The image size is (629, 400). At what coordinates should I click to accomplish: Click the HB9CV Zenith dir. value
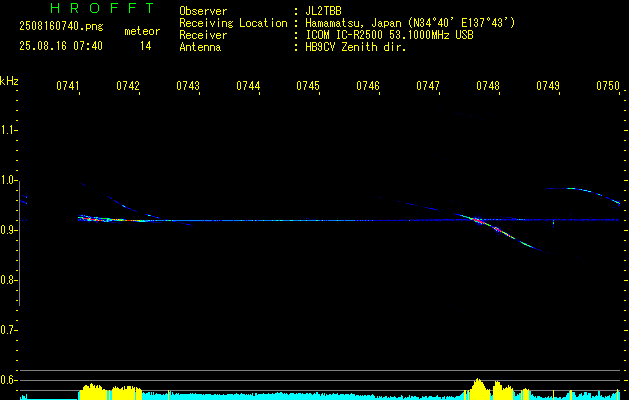(356, 47)
